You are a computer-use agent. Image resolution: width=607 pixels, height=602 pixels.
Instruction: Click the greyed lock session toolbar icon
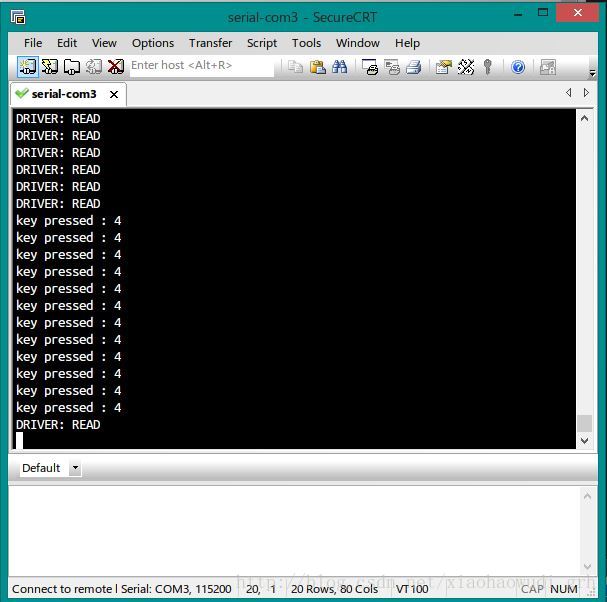(548, 67)
